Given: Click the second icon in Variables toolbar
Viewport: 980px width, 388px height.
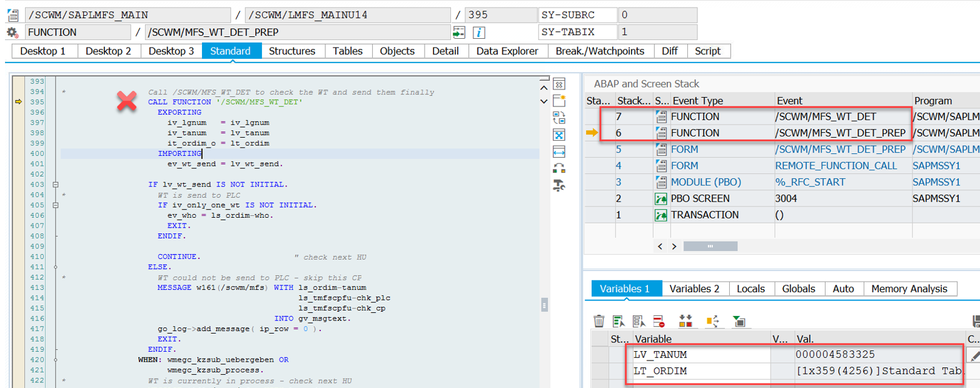Looking at the screenshot, I should [619, 321].
